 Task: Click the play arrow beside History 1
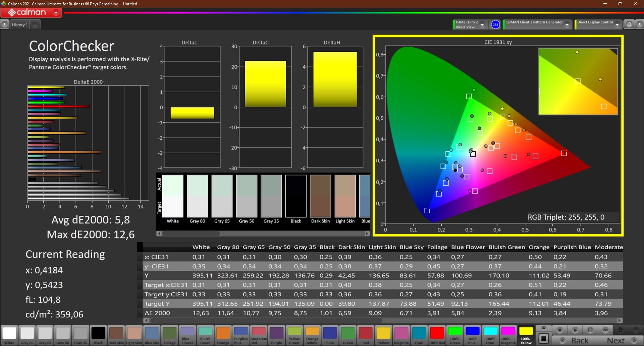coord(5,24)
